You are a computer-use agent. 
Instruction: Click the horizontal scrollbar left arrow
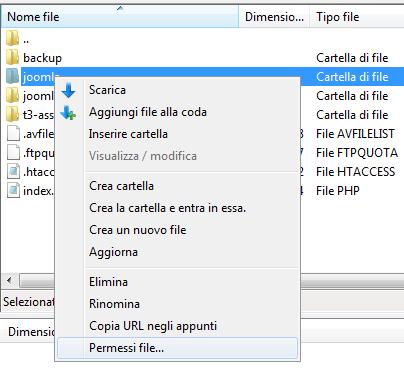(9, 280)
